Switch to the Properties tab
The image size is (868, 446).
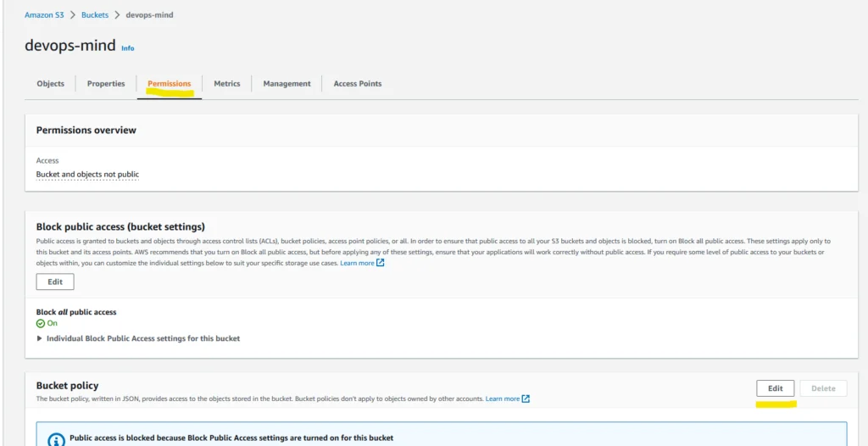coord(106,84)
